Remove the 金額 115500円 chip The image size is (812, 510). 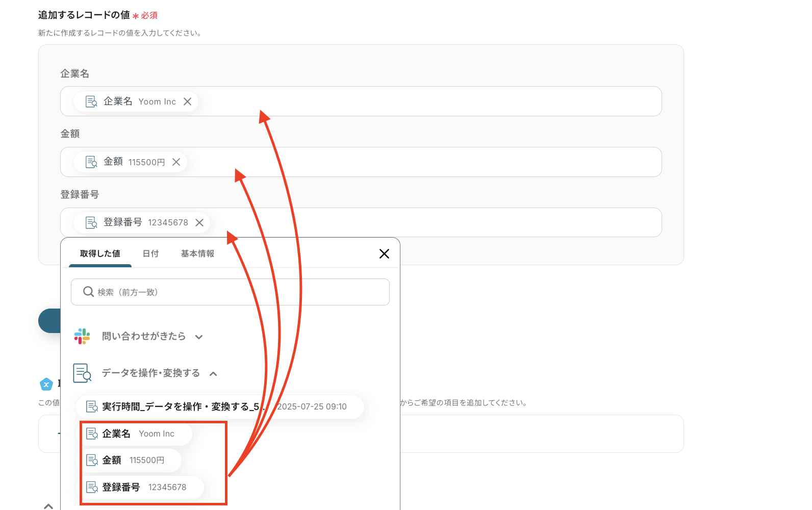(x=176, y=162)
